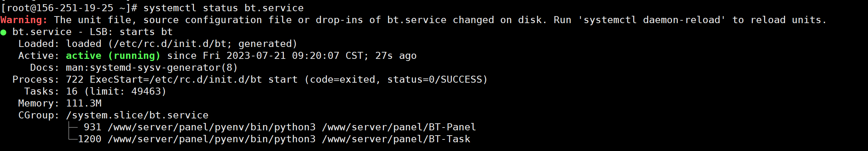Screen dimensions: 868x151
Task: Click the CGroup path /system.slice/bt.service
Action: (137, 115)
